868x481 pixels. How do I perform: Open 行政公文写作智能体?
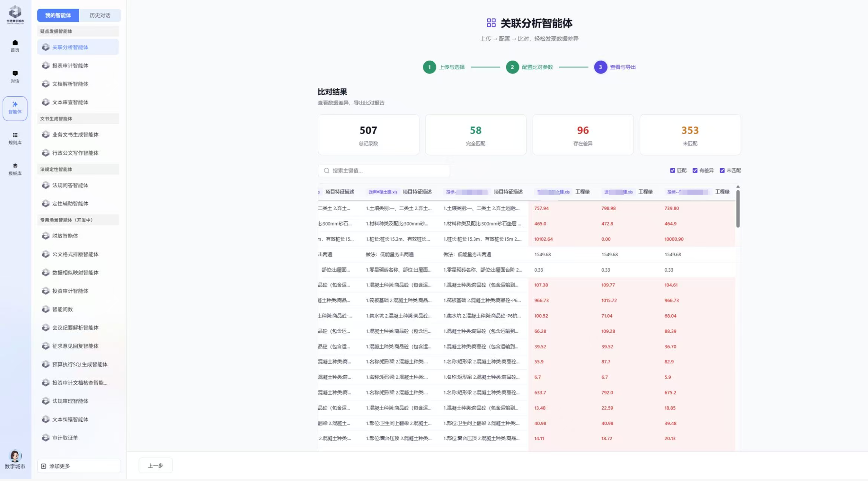(x=78, y=153)
